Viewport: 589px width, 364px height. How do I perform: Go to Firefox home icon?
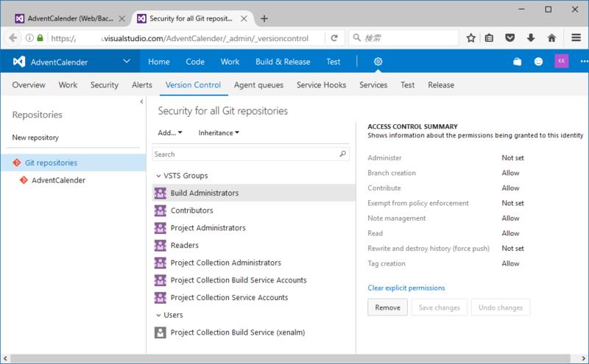[x=551, y=38]
